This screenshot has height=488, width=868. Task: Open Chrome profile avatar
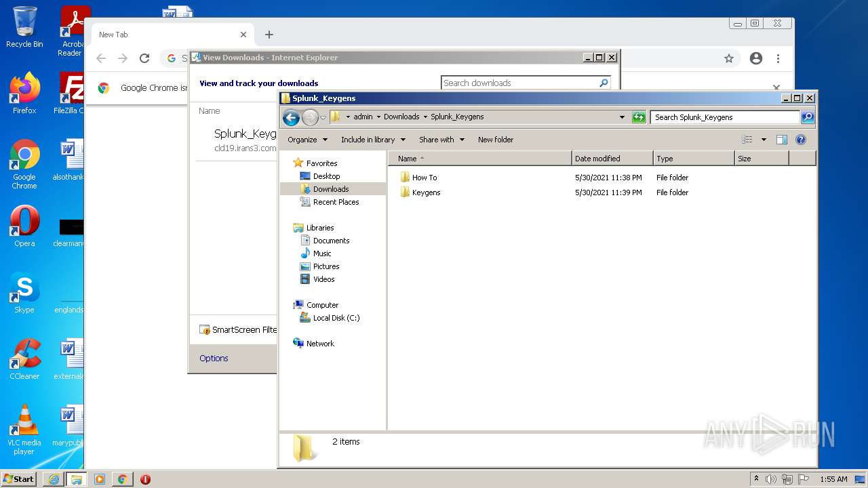coord(756,59)
